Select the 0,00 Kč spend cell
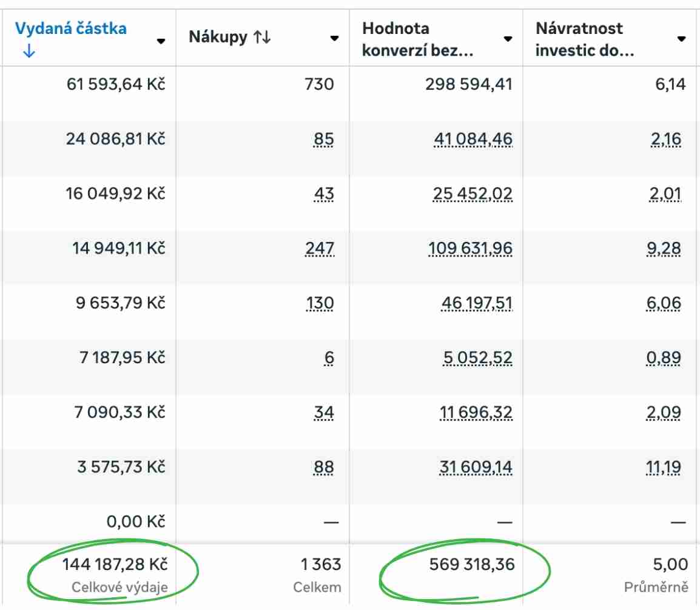This screenshot has width=700, height=610. tap(136, 521)
